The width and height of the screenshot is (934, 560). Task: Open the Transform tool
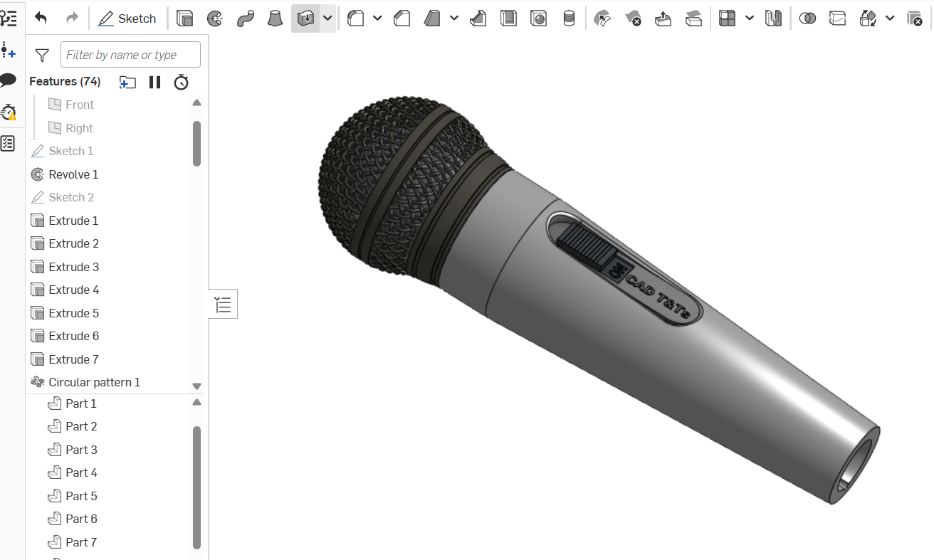[869, 18]
